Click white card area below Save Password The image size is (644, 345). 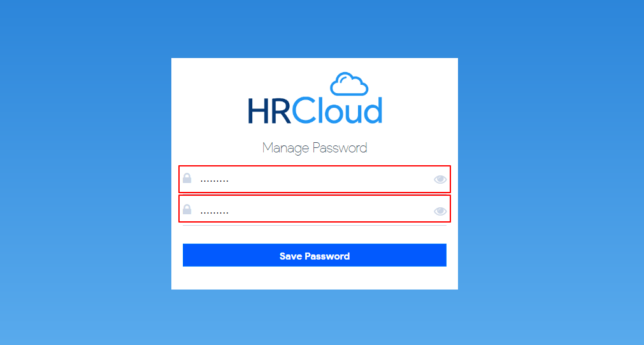coord(315,278)
